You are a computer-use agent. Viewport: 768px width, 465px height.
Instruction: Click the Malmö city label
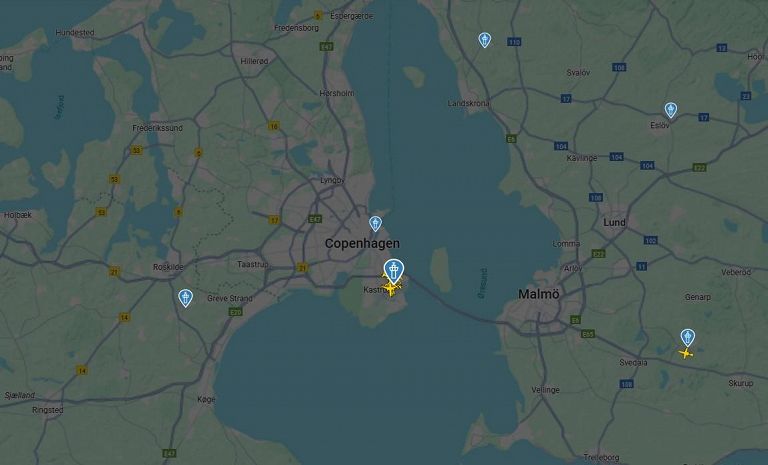538,294
